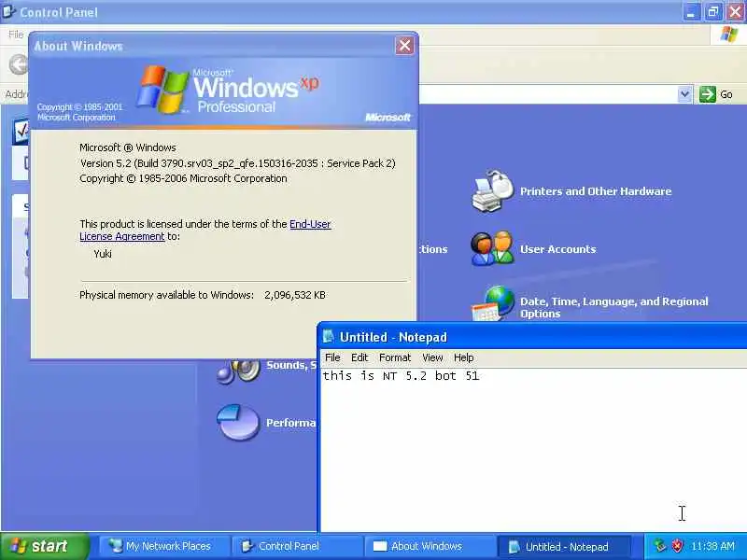Click the Sounds speaker icon
The width and height of the screenshot is (747, 560).
239,371
